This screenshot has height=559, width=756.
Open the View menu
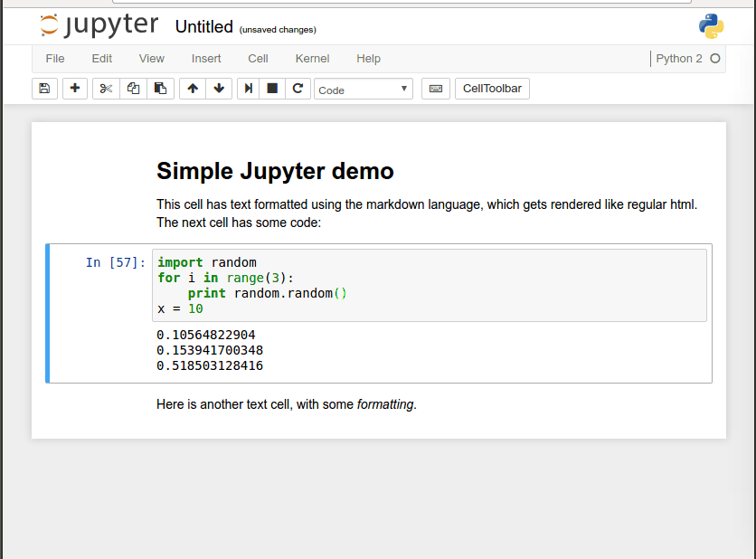click(151, 59)
